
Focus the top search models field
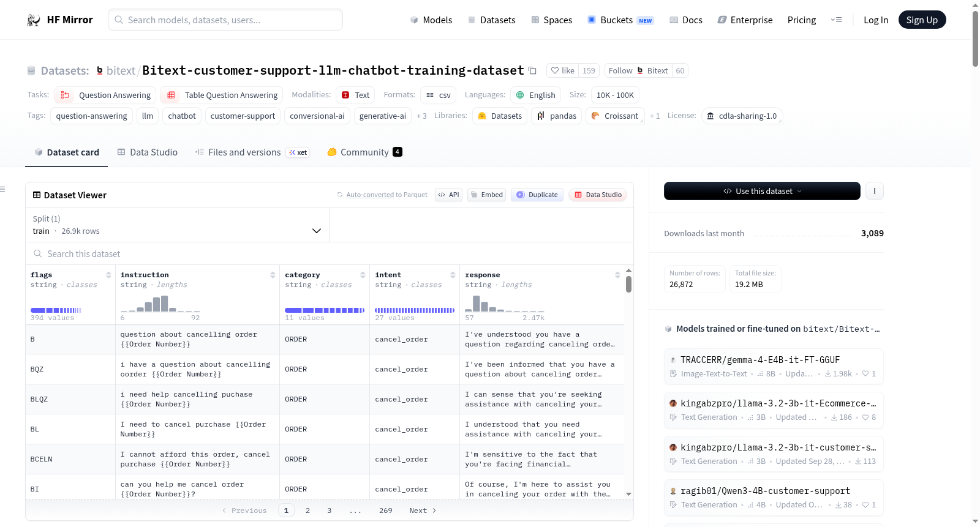[225, 20]
